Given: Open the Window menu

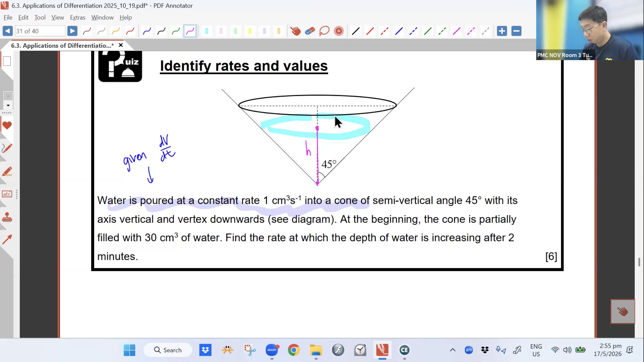Looking at the screenshot, I should click(x=102, y=18).
